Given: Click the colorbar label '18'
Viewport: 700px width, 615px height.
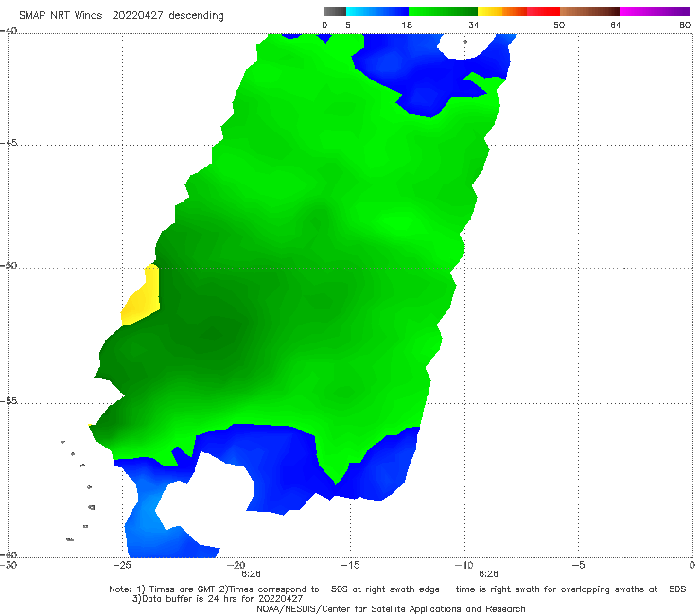Looking at the screenshot, I should coord(407,26).
